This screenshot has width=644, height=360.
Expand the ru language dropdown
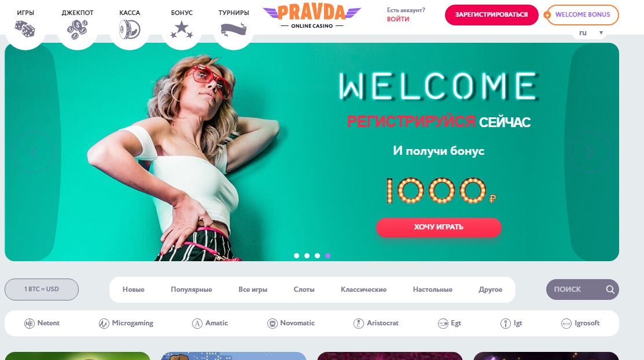coord(590,33)
